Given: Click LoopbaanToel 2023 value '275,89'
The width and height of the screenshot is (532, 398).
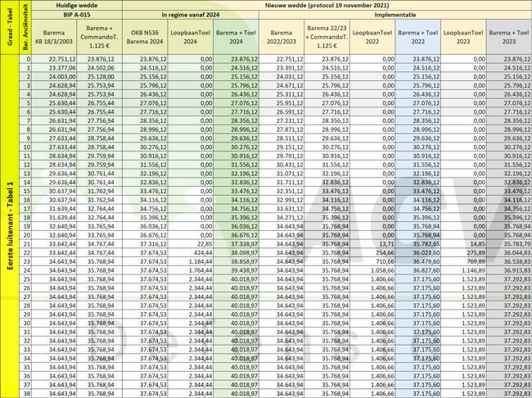Looking at the screenshot, I should click(x=476, y=253).
